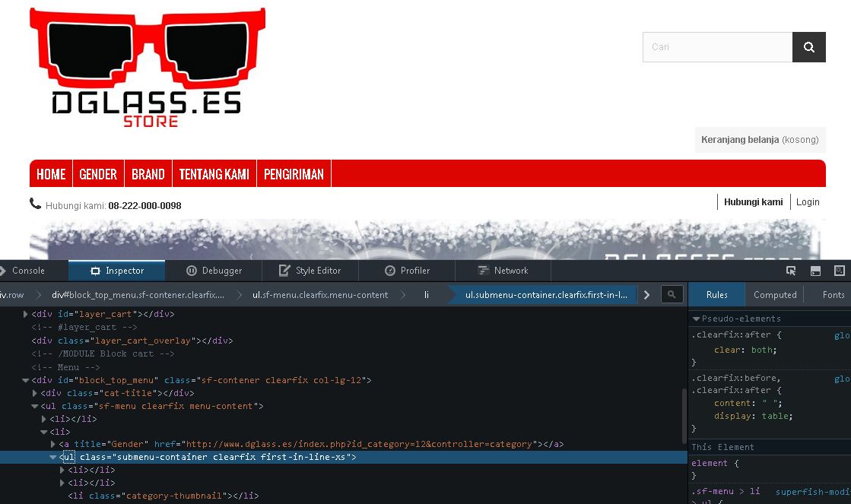Click the 'element {' rule selector

[x=715, y=463]
